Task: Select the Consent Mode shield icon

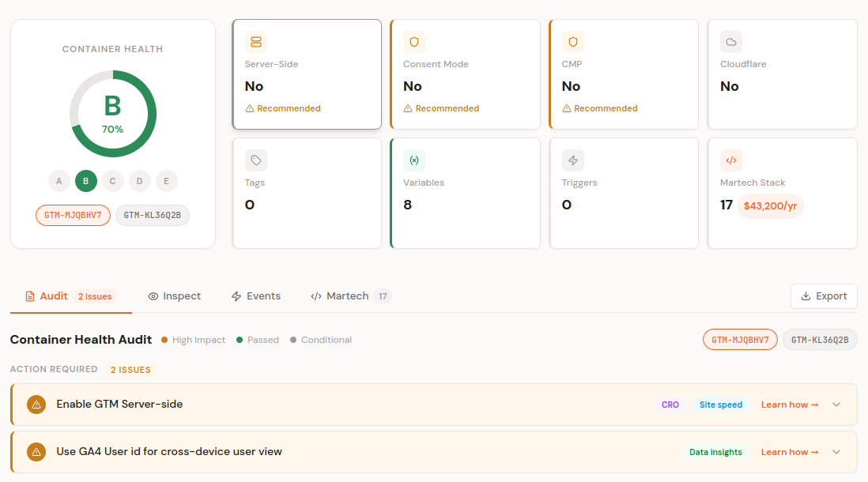Action: click(414, 41)
